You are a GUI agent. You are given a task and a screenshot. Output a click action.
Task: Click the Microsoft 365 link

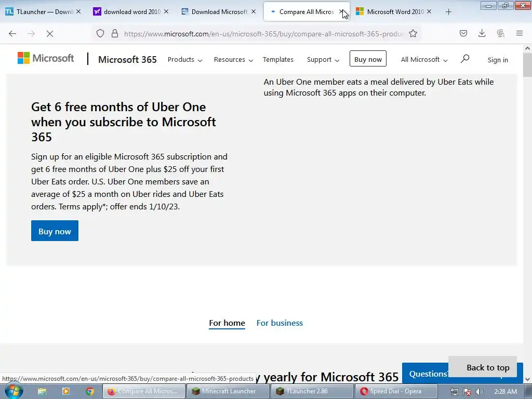point(128,60)
